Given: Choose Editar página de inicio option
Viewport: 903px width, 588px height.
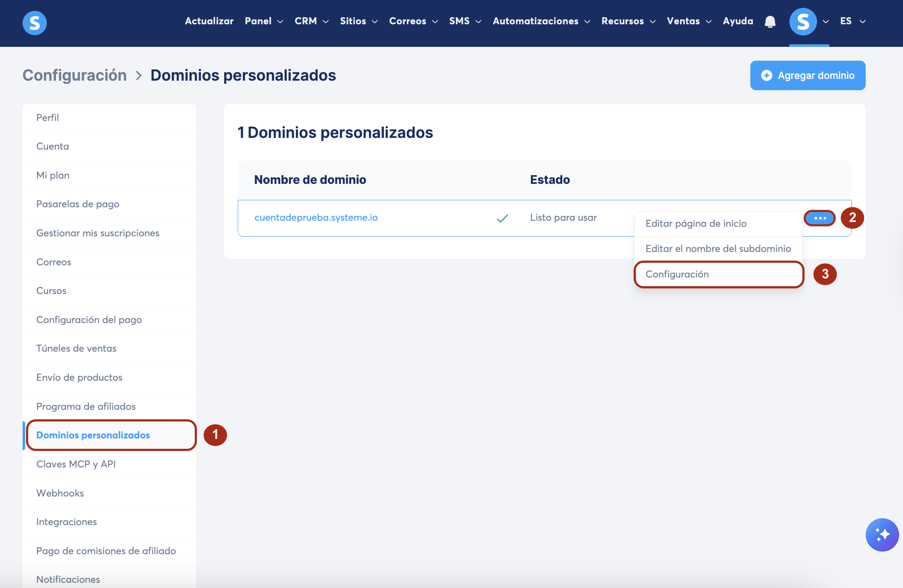Looking at the screenshot, I should click(696, 224).
